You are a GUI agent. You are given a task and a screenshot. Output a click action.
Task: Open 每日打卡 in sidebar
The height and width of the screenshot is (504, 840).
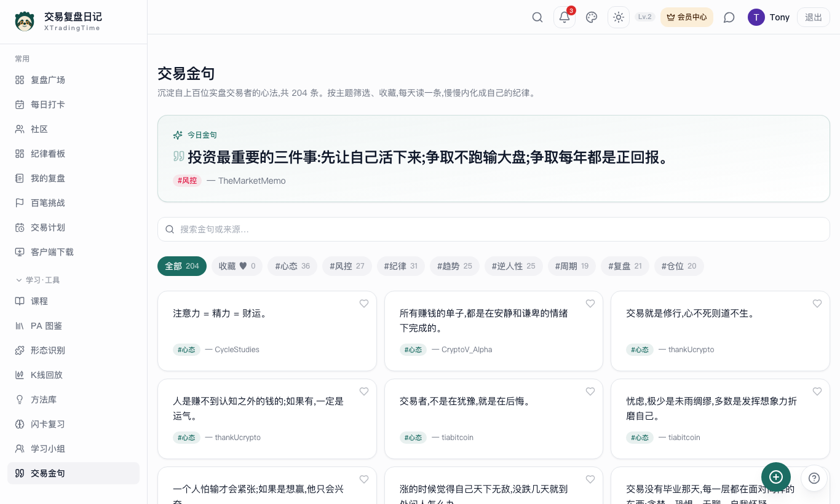73,104
